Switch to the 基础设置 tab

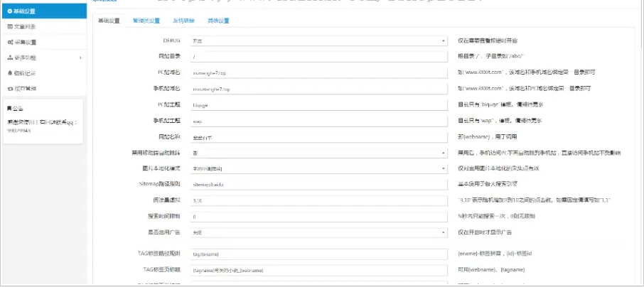(109, 21)
